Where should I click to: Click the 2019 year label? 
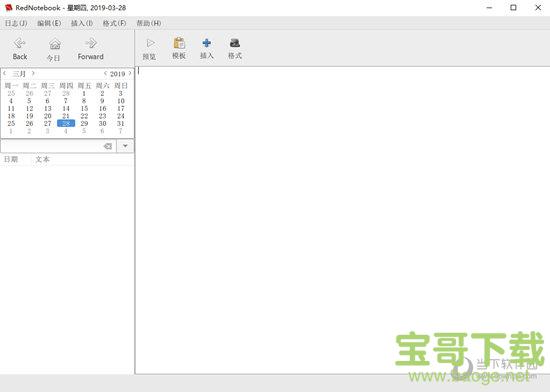(118, 74)
